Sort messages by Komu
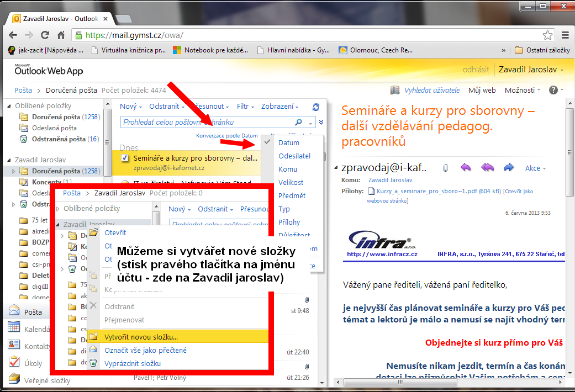Viewport: 575px width, 392px height. click(287, 169)
